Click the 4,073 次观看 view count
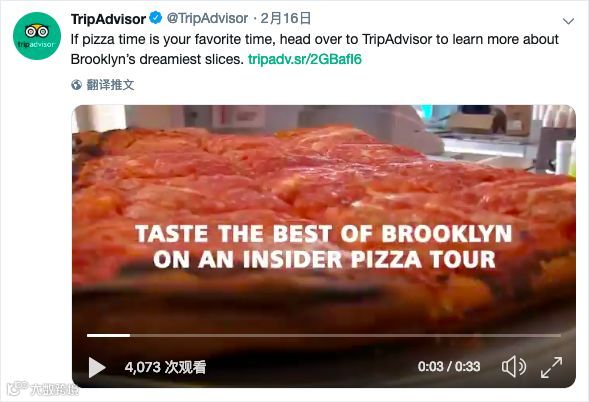This screenshot has height=402, width=589. pyautogui.click(x=165, y=367)
